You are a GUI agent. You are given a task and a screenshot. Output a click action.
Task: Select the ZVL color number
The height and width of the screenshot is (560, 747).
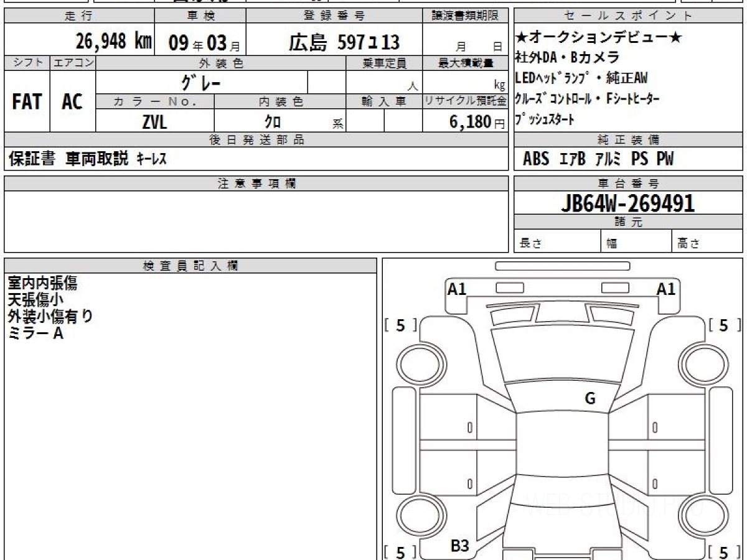tap(154, 123)
